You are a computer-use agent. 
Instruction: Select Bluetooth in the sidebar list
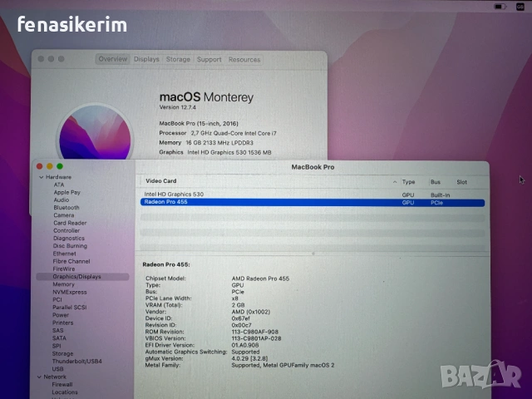pyautogui.click(x=66, y=208)
